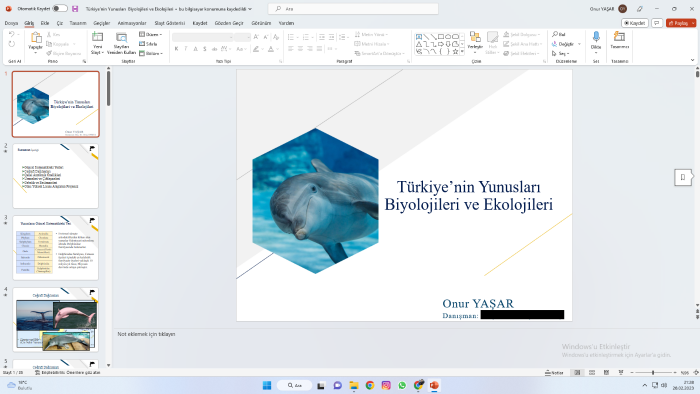Open Slaytları Yeniden Kullan (Reuse Slides)
This screenshot has height=394, width=700.
pyautogui.click(x=121, y=38)
